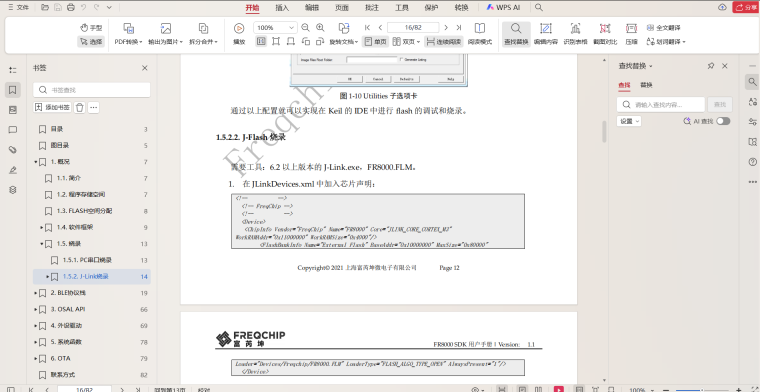Screen dimensions: 760x392
Task: Switch to 编辑 ribbon tab
Action: 312,7
